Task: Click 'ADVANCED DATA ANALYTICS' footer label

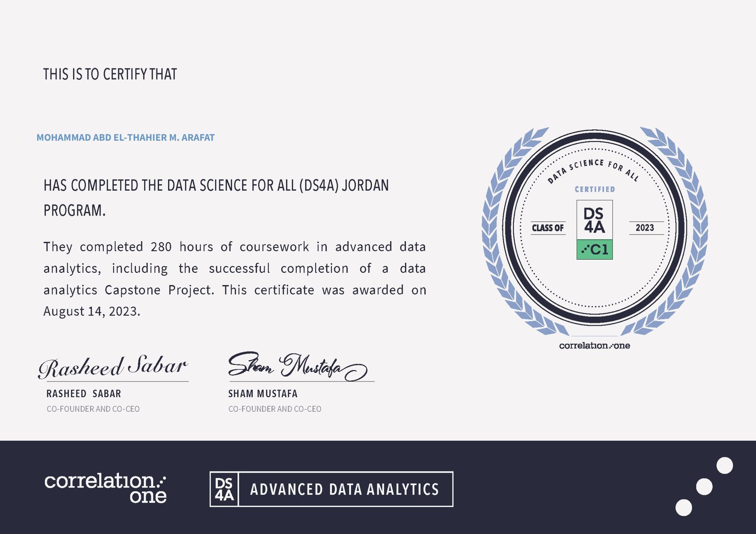Action: coord(344,489)
